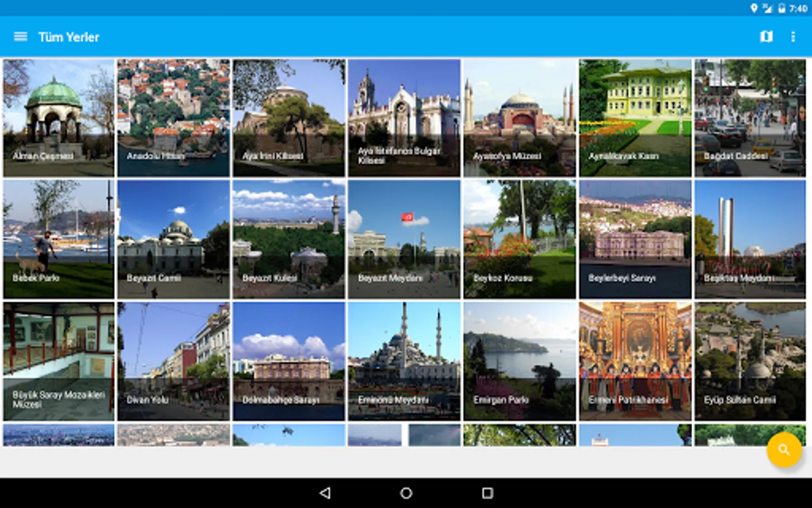This screenshot has height=508, width=812.
Task: Open the Divan Yolu card
Action: pyautogui.click(x=174, y=361)
